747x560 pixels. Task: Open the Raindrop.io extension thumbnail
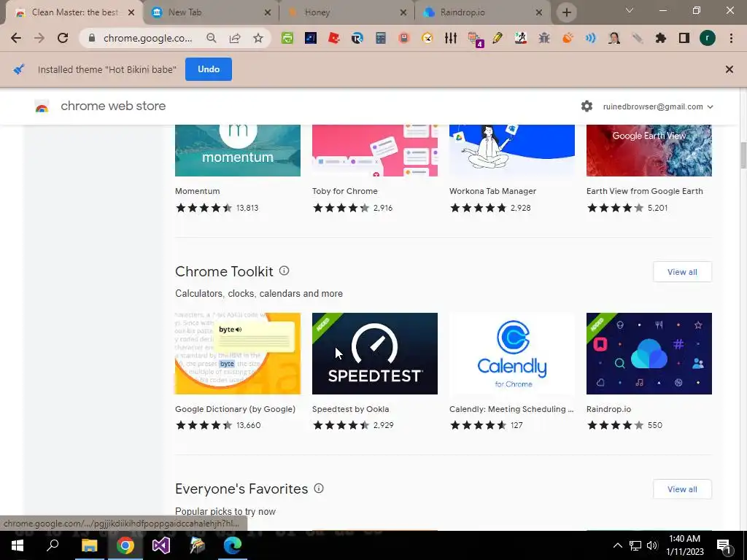click(x=649, y=354)
